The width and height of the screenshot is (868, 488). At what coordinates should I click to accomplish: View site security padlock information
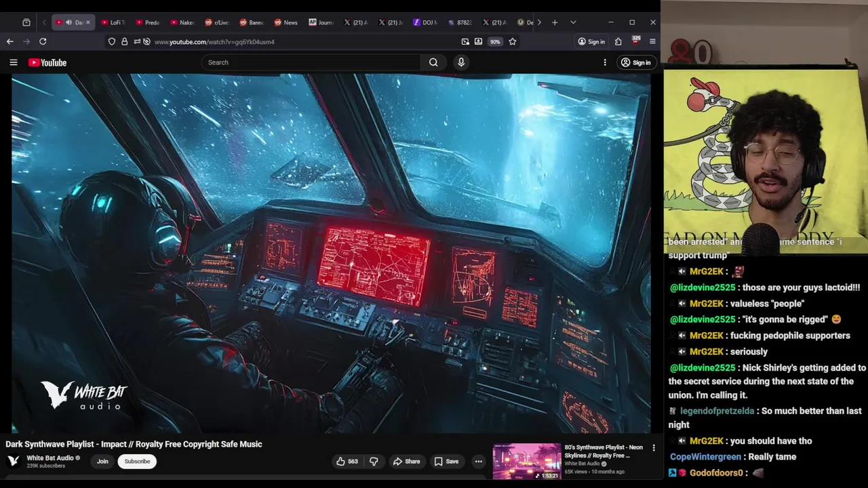124,41
